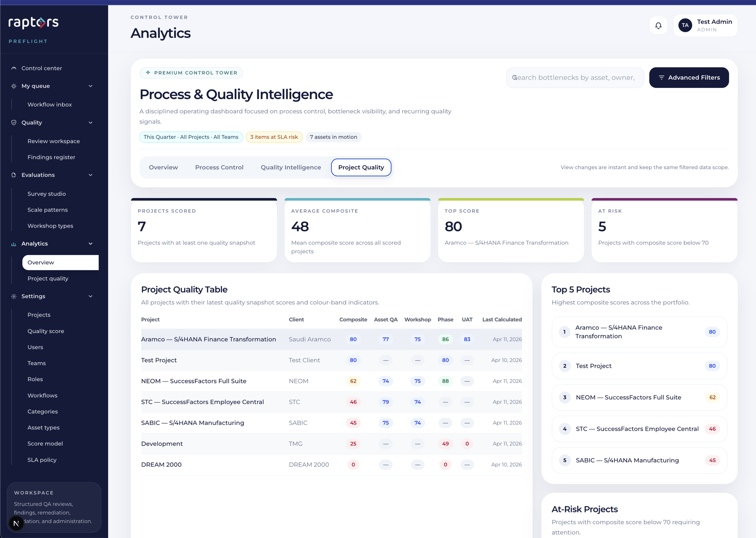Switch to the Process Control tab
Viewport: 756px width, 538px height.
(219, 167)
